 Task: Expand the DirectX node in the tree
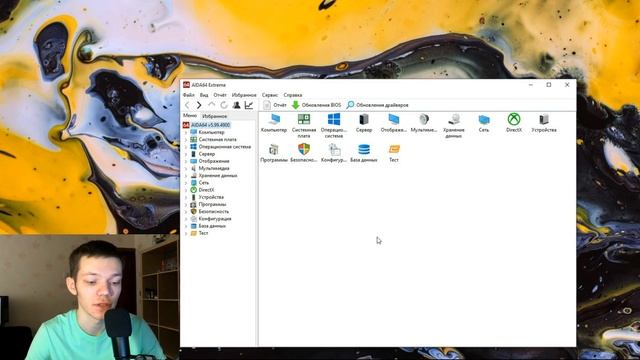(186, 190)
